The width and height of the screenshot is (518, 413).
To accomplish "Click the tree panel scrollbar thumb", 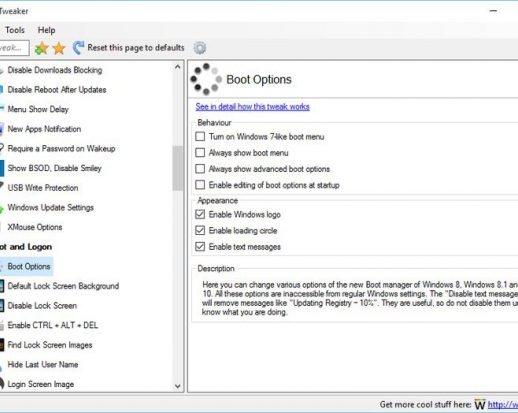I will [178, 168].
